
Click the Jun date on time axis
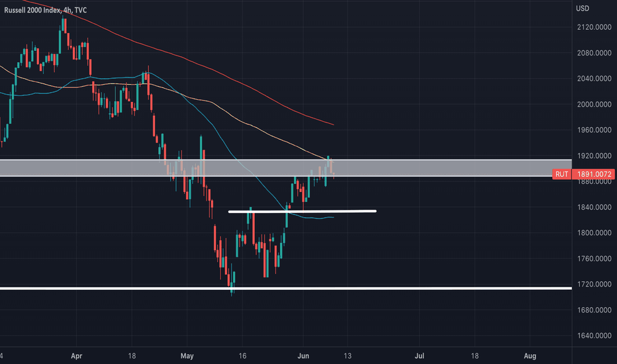point(303,356)
